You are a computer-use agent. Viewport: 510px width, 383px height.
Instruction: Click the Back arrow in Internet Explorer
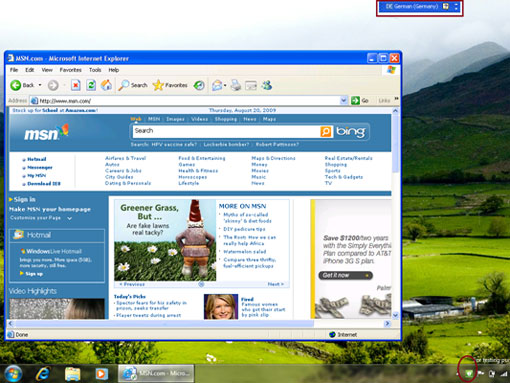pyautogui.click(x=16, y=85)
